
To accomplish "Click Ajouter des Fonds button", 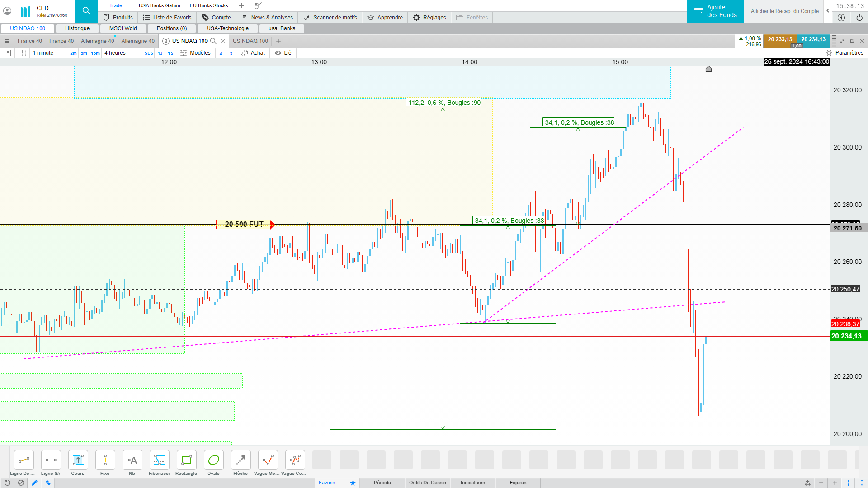I will 715,11.
